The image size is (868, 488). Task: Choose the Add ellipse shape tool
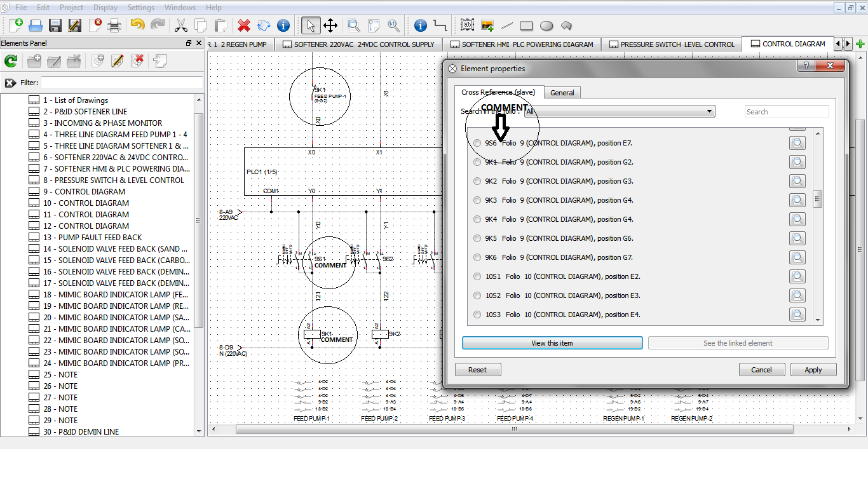coord(546,26)
